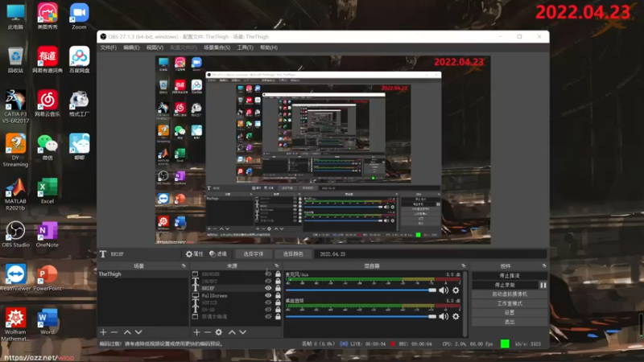The width and height of the screenshot is (644, 362).
Task: Undock the 场景 panel with float icon
Action: pyautogui.click(x=184, y=266)
